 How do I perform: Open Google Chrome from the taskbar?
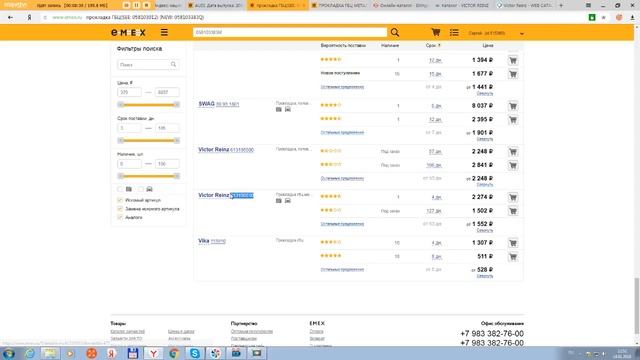click(x=174, y=353)
